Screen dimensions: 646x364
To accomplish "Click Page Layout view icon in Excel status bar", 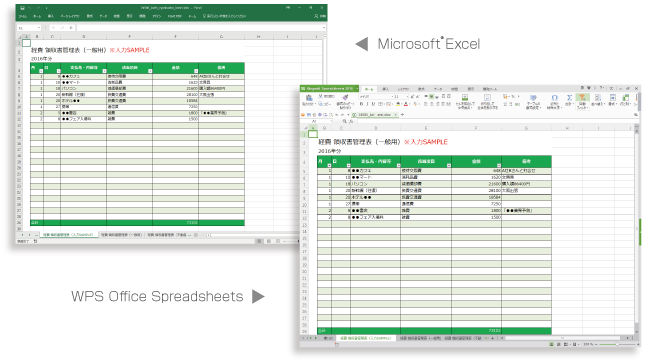I will (x=269, y=241).
